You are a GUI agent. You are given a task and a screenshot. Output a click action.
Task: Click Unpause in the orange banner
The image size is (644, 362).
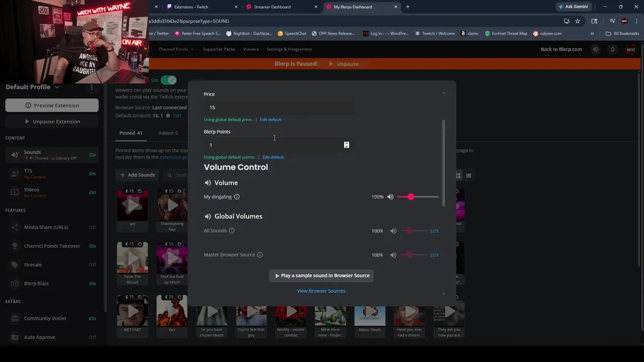click(344, 64)
